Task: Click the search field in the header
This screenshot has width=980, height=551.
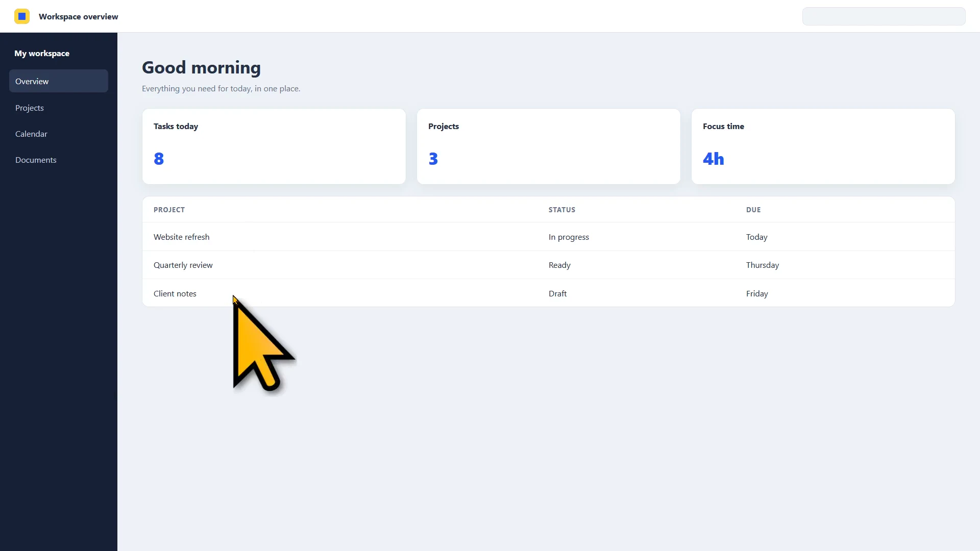Action: point(884,16)
